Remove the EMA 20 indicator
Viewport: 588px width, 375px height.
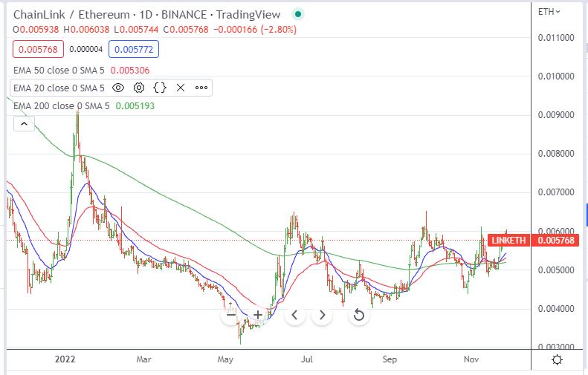click(x=181, y=88)
